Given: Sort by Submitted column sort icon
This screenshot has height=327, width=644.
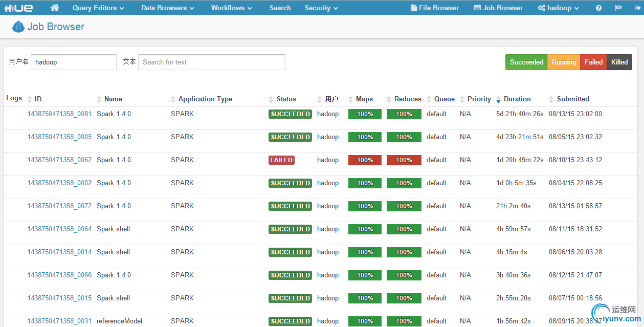Looking at the screenshot, I should coord(551,99).
